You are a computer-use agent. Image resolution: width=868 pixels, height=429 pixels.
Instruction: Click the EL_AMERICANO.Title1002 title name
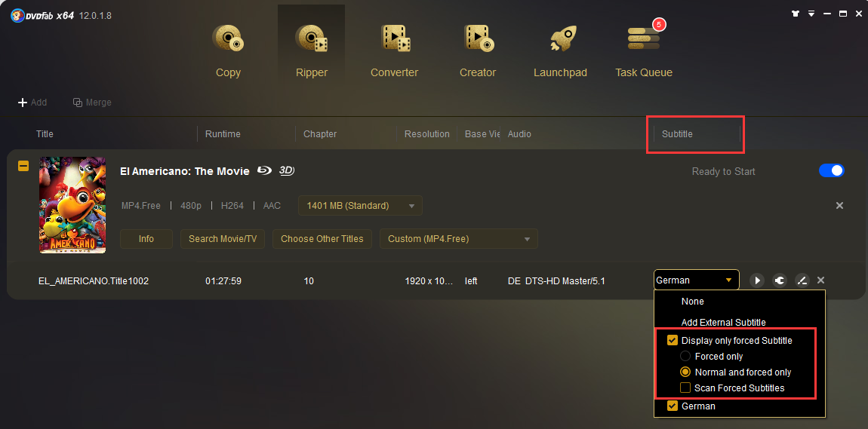click(94, 280)
